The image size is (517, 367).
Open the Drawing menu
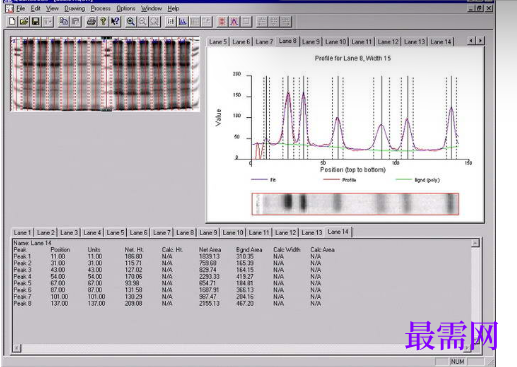75,8
